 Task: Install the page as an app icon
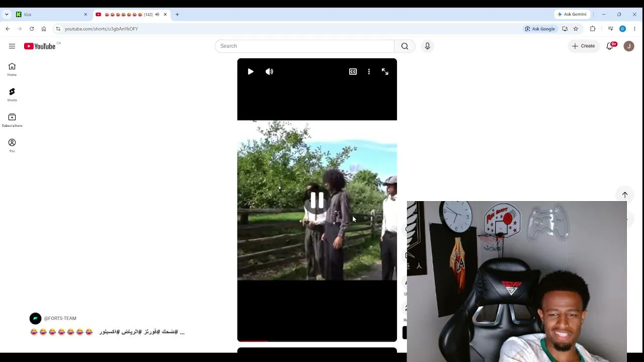565,29
